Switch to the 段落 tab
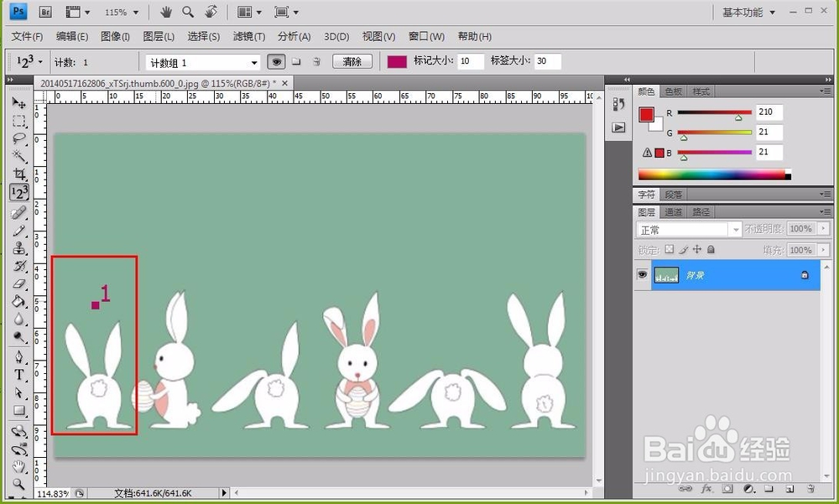Image resolution: width=839 pixels, height=504 pixels. click(673, 195)
